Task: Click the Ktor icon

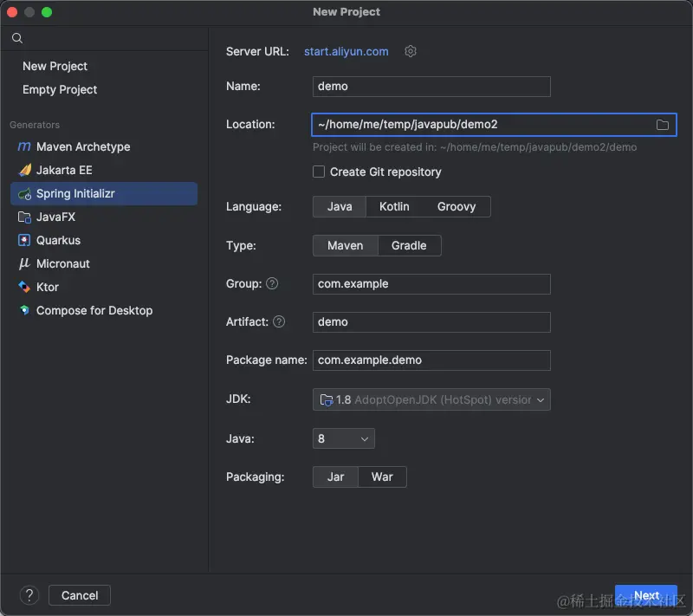Action: click(24, 288)
